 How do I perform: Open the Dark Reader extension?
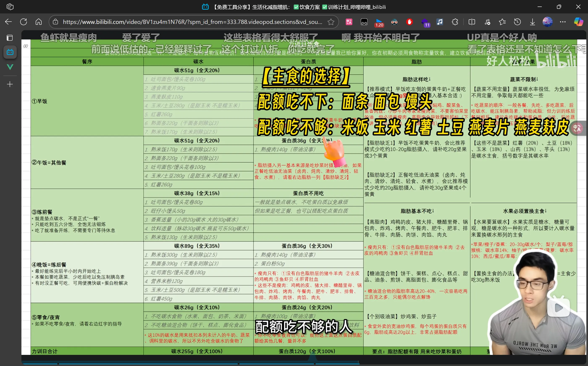pos(394,22)
